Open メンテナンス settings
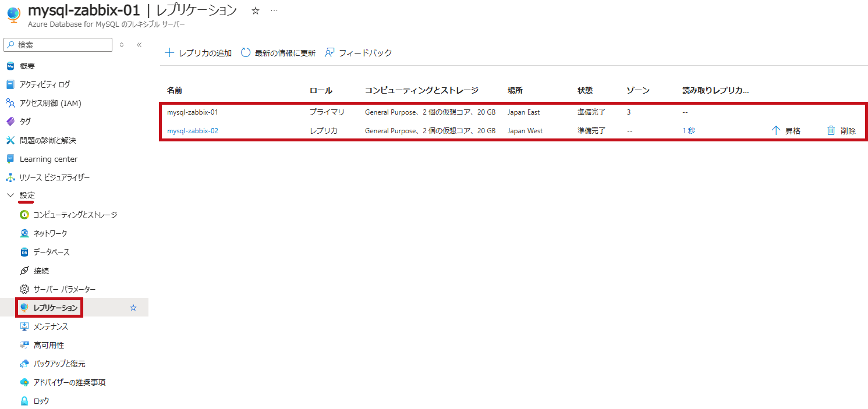 [51, 326]
